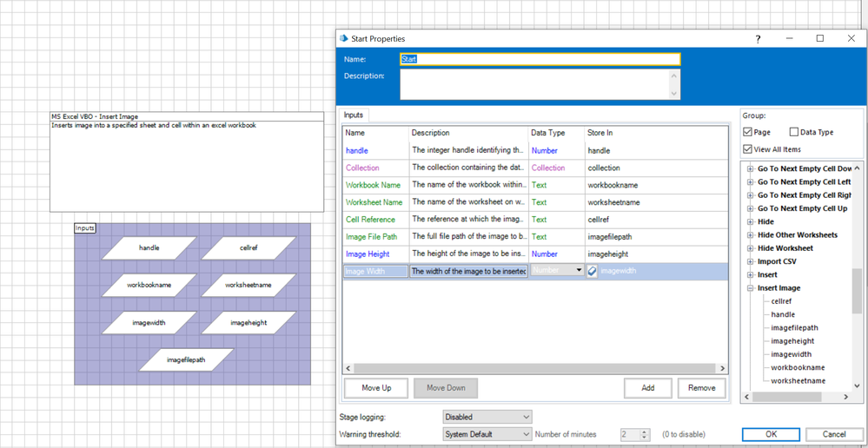Increase the Number of minutes spinner
The height and width of the screenshot is (448, 868).
coord(645,431)
